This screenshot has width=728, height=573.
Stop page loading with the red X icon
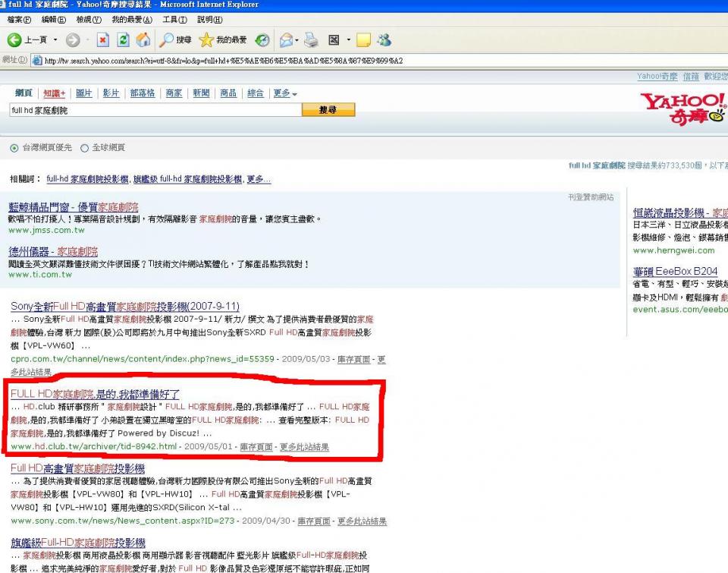[102, 40]
